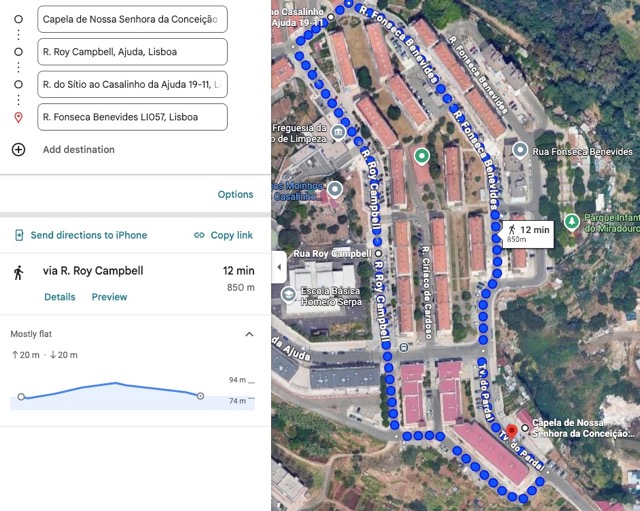Click the Add destination plus icon
The height and width of the screenshot is (511, 640).
tap(18, 150)
